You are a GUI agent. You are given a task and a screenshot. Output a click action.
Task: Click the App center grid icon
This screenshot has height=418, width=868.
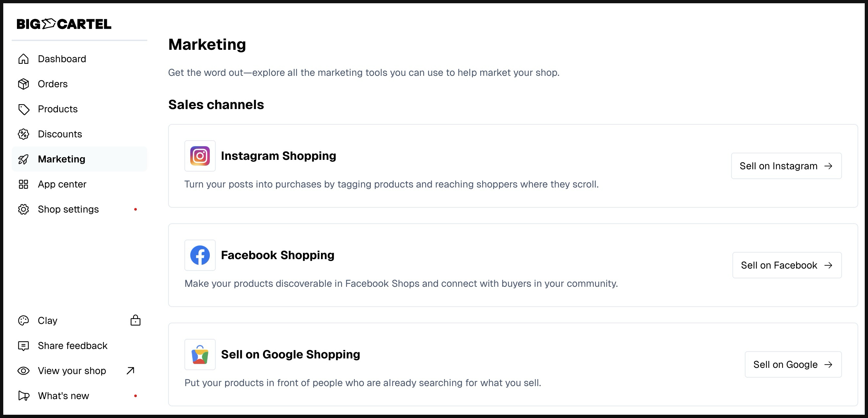coord(23,184)
